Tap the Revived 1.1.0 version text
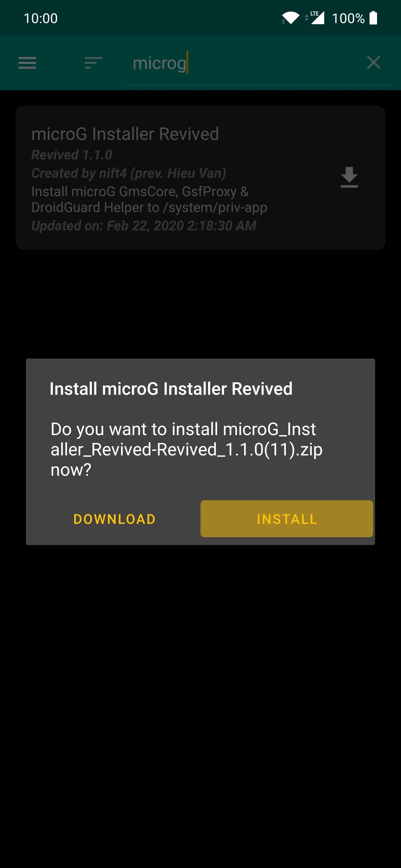401x868 pixels. tap(72, 155)
